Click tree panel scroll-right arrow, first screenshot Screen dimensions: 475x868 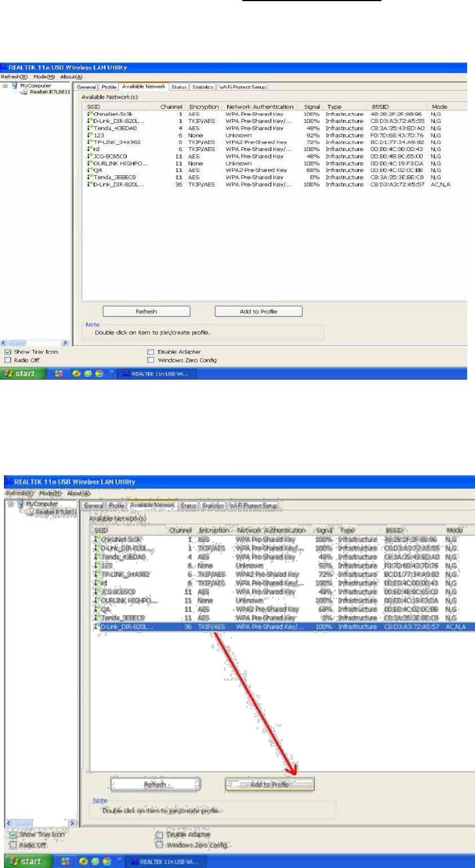click(x=65, y=343)
